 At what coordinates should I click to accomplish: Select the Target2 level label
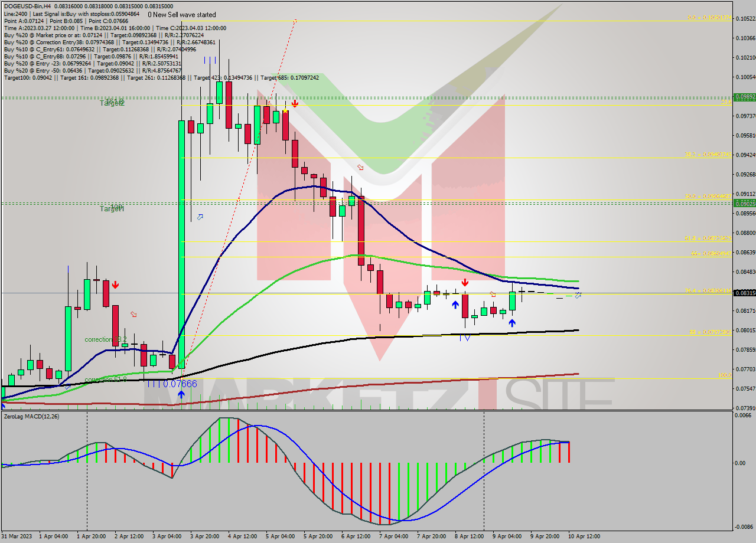pos(112,103)
